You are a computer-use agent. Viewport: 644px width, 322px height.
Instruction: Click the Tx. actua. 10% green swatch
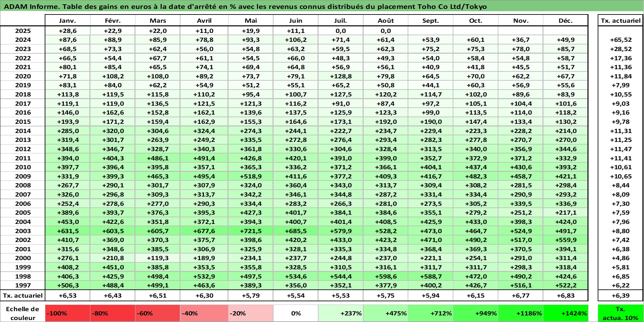point(621,313)
